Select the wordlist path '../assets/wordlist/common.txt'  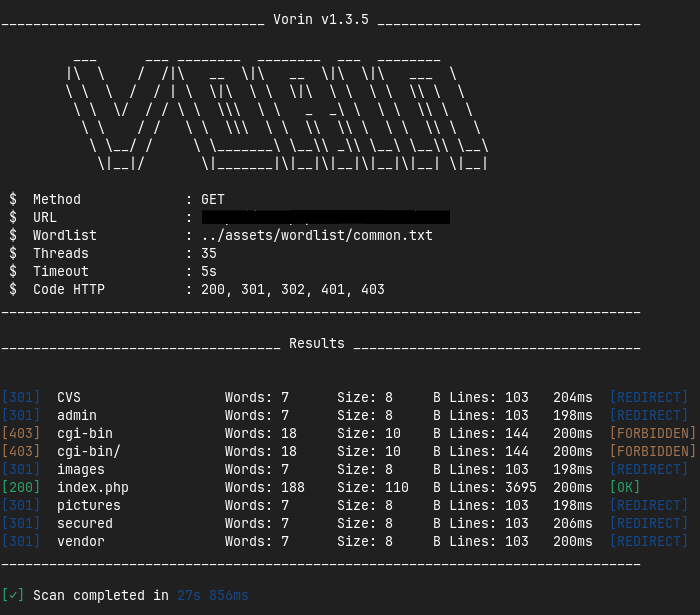coord(317,235)
